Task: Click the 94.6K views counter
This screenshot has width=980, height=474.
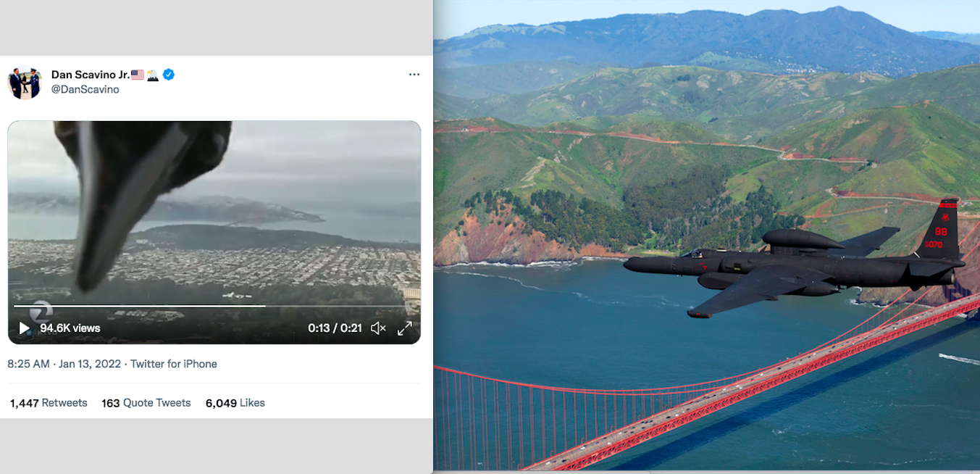Action: point(70,328)
